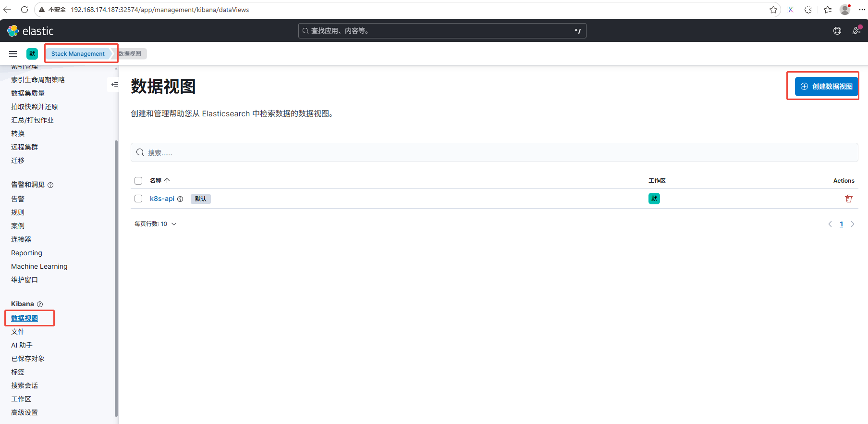
Task: Sort by 名称 column header
Action: point(159,181)
